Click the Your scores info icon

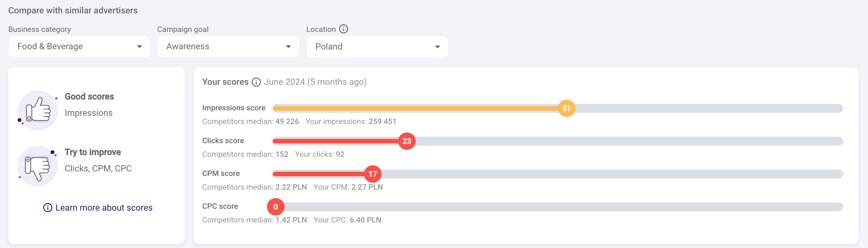(256, 82)
